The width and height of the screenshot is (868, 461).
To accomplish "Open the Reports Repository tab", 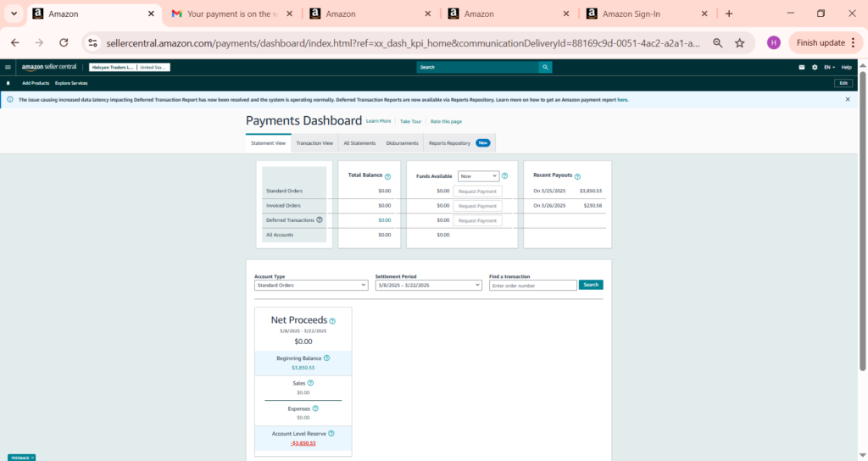I will click(x=449, y=143).
